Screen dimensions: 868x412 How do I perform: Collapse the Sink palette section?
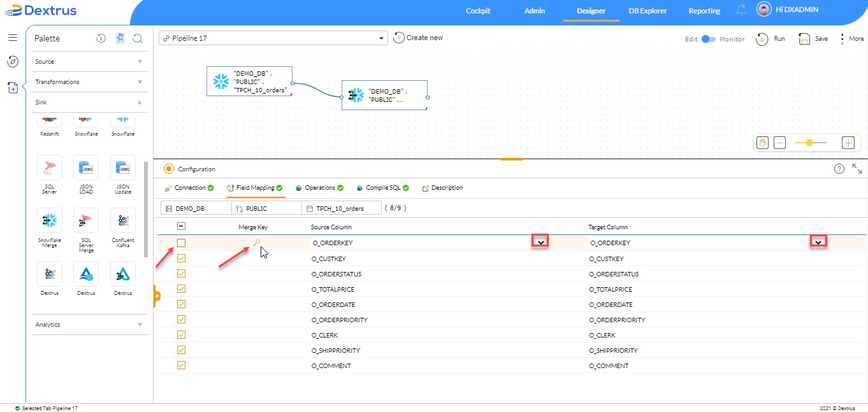point(89,103)
